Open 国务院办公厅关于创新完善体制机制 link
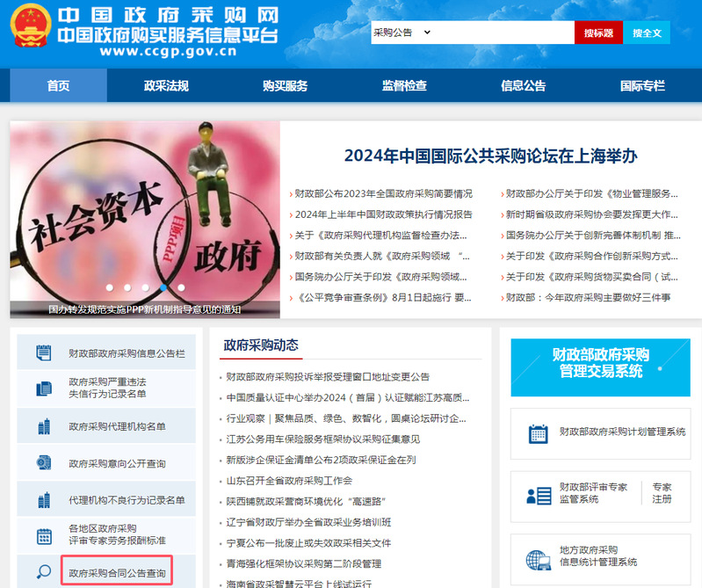Screen dimensions: 702x588 coord(593,235)
